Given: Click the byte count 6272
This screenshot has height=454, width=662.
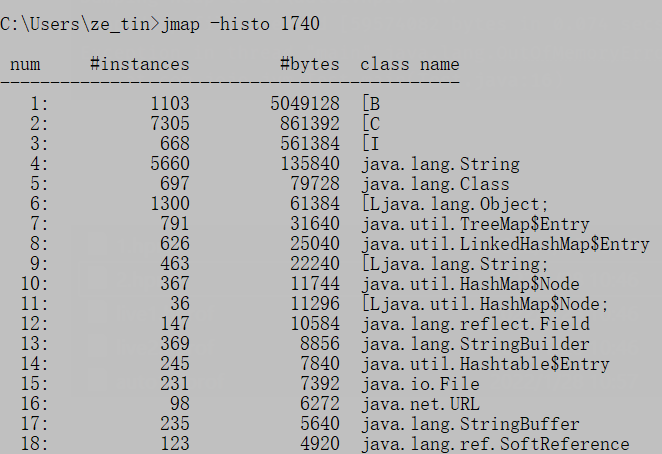Looking at the screenshot, I should 320,403.
